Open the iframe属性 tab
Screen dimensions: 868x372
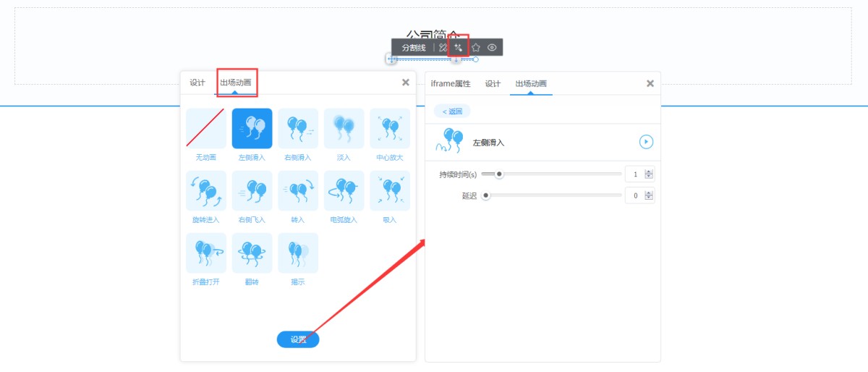click(451, 83)
